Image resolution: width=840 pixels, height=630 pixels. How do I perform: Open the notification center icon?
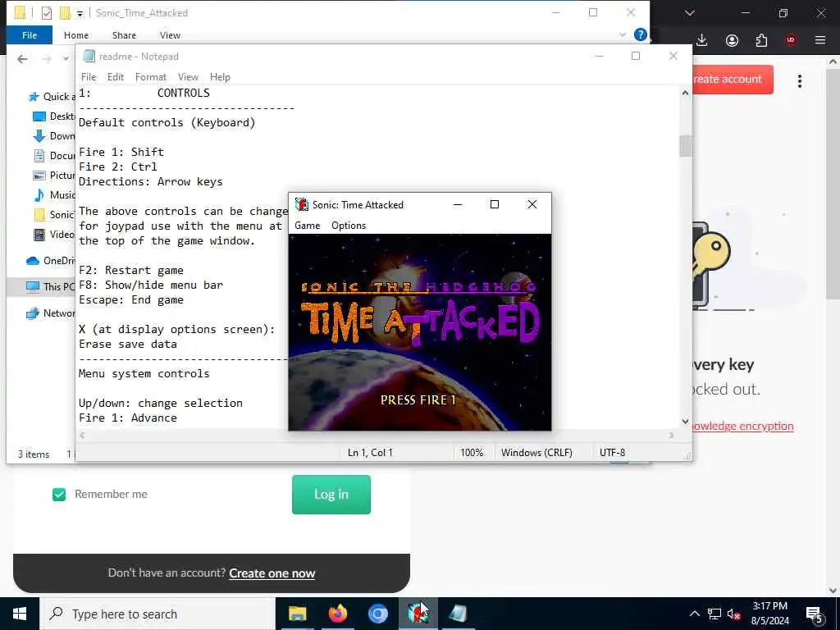[x=815, y=614]
